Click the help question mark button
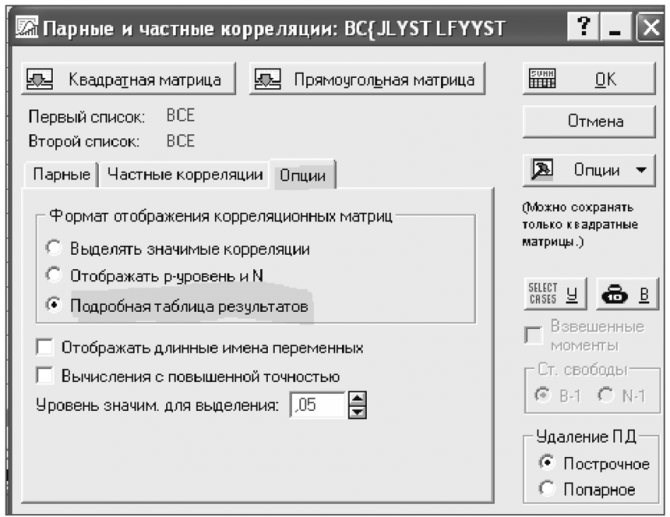The width and height of the screenshot is (670, 517). click(583, 26)
